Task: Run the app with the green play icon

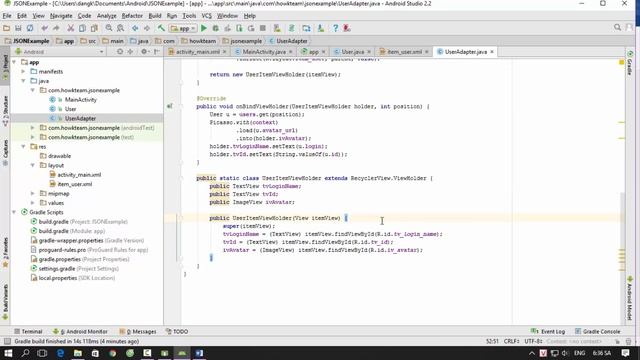Action: point(204,28)
